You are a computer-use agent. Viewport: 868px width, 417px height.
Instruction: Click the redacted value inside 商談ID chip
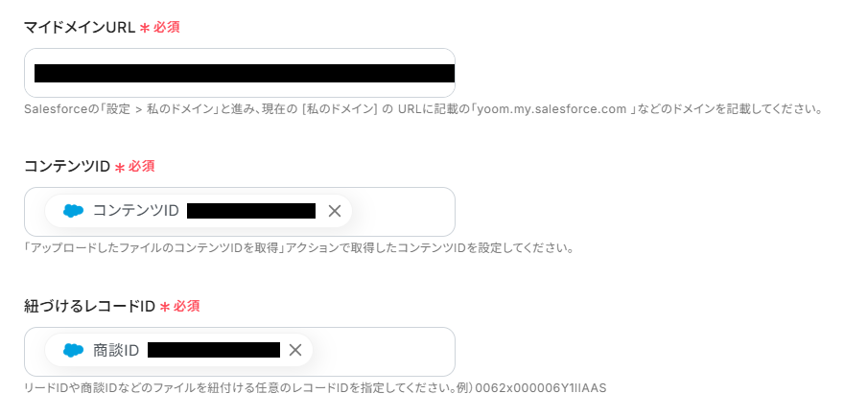tap(213, 351)
